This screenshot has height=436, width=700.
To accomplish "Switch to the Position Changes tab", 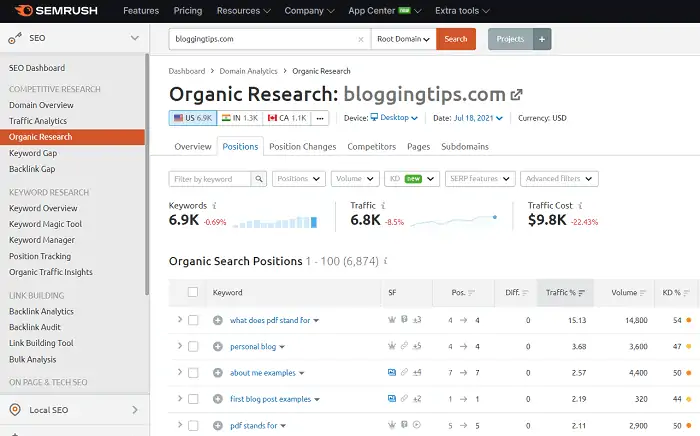I will coord(303,147).
